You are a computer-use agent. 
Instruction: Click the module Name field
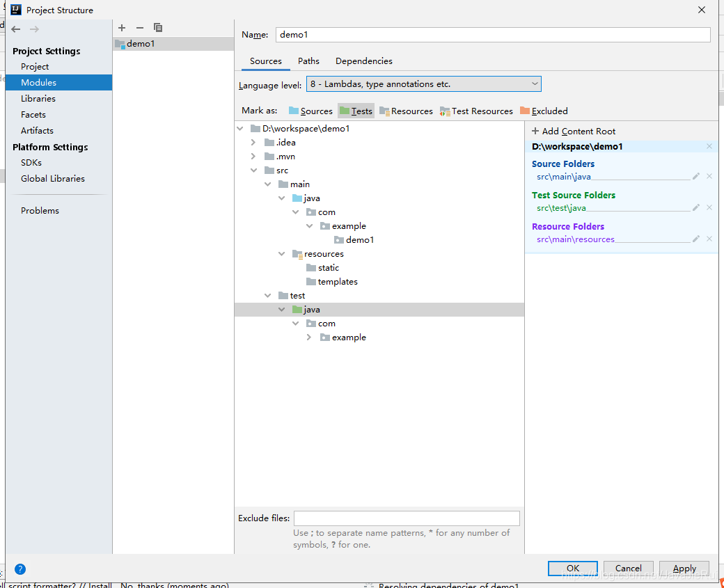coord(493,35)
